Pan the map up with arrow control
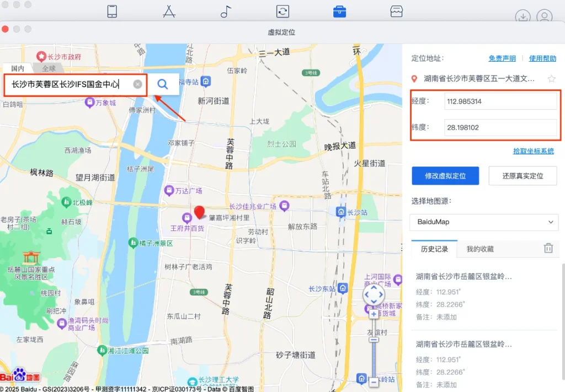565x392 pixels. pyautogui.click(x=374, y=288)
